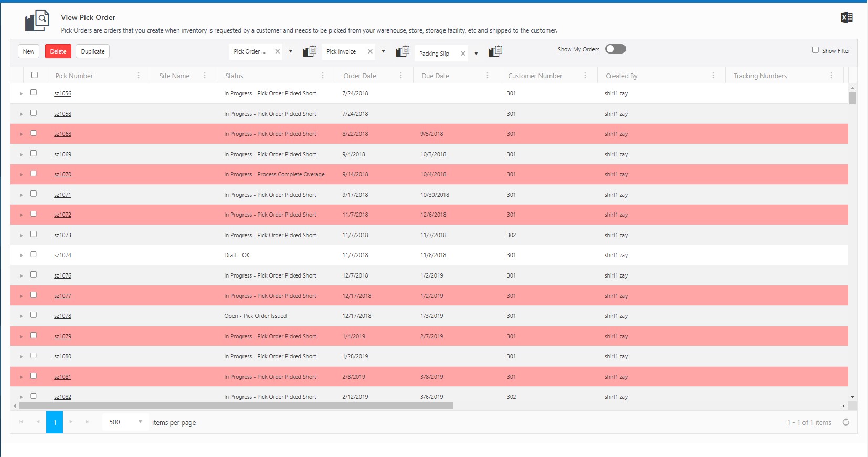The width and height of the screenshot is (868, 457).
Task: Open the Pick Order report dropdown arrow
Action: point(291,51)
